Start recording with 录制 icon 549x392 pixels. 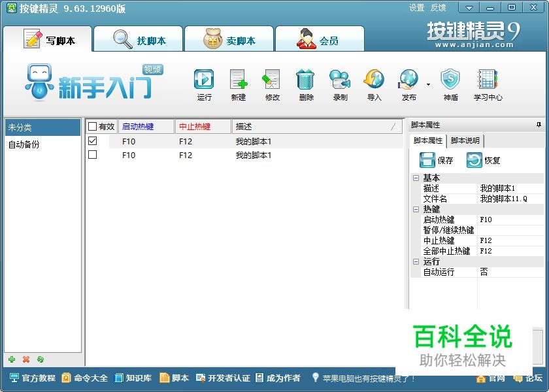coord(340,85)
